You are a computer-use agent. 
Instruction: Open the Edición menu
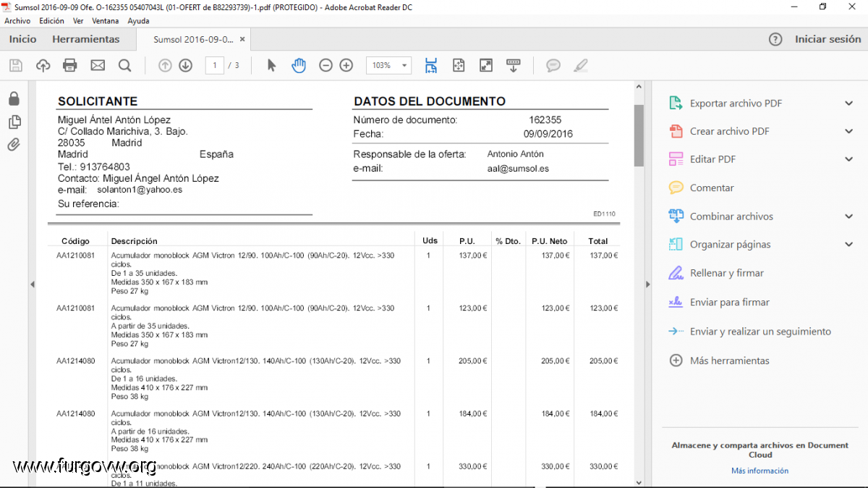52,21
